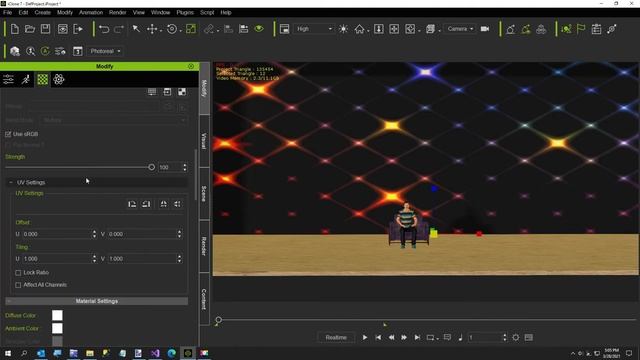This screenshot has height=360, width=640.
Task: Click the Play button
Action: (365, 338)
